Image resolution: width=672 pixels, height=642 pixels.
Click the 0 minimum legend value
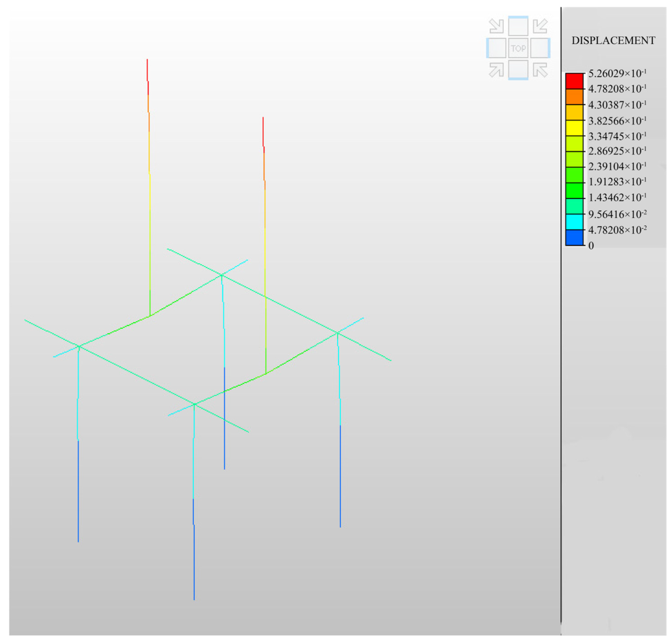coord(591,245)
